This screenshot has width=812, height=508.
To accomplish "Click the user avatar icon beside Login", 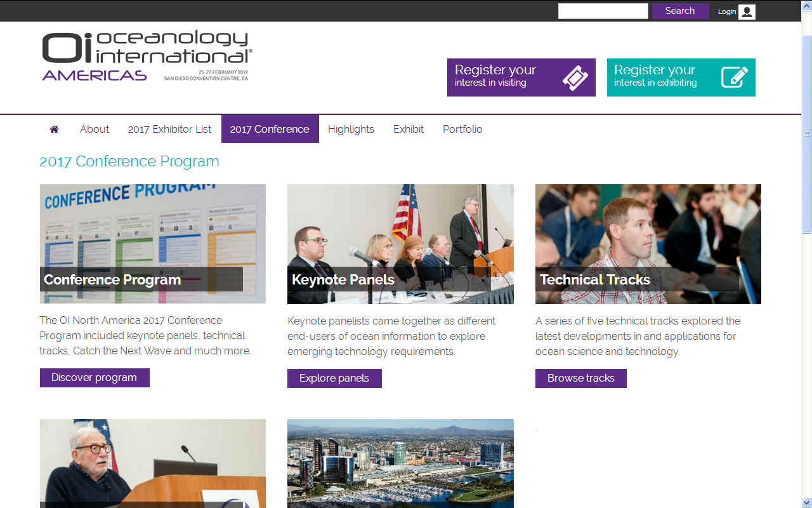I will (747, 11).
